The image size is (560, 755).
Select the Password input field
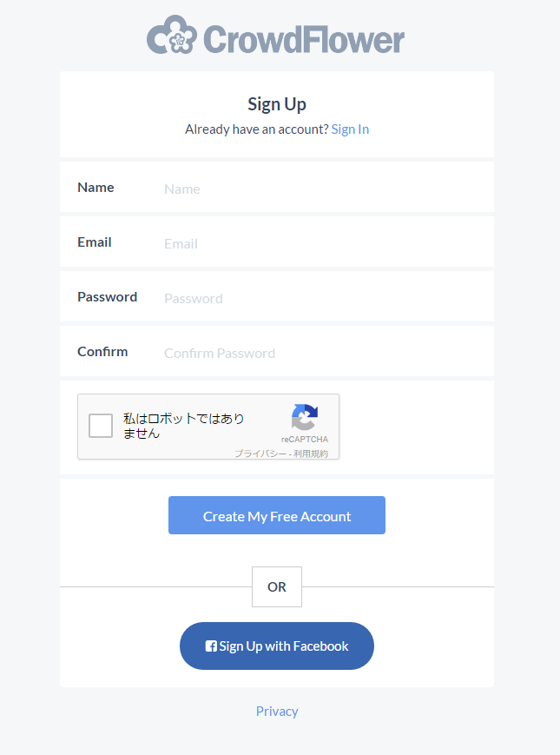(x=321, y=298)
